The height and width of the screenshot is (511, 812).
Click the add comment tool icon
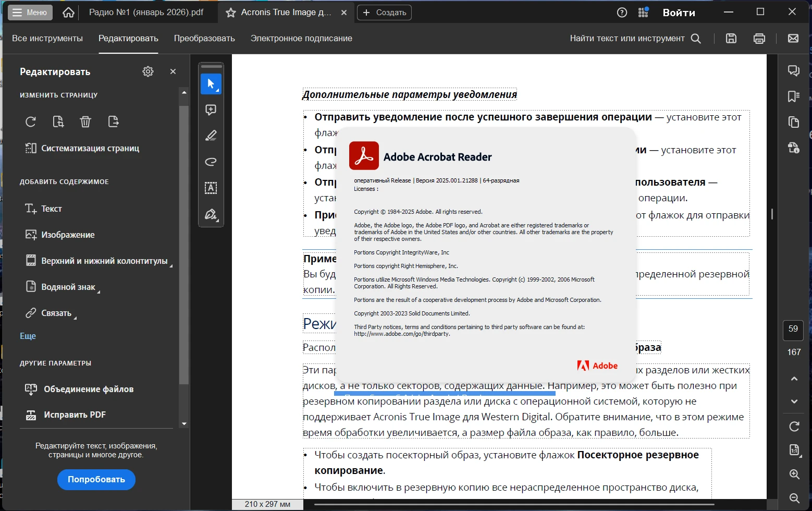pyautogui.click(x=211, y=110)
